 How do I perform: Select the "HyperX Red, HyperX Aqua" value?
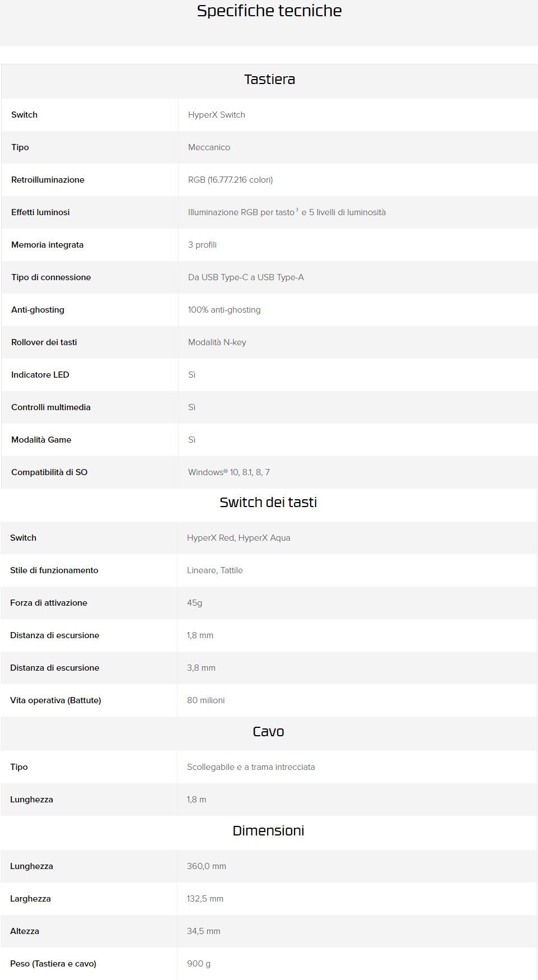coord(238,538)
